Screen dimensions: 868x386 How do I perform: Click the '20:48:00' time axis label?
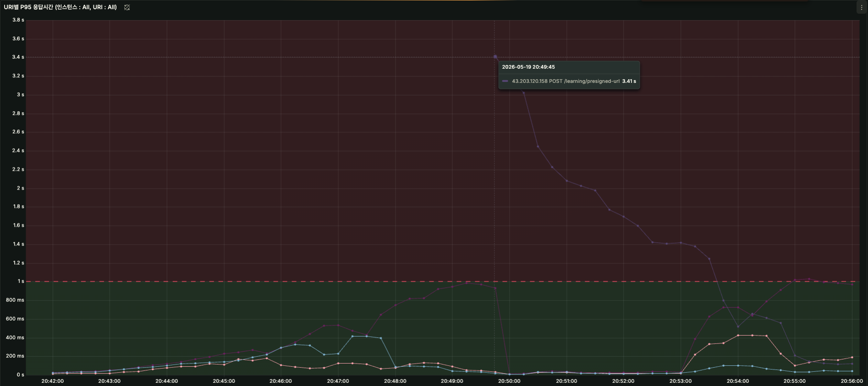coord(395,381)
